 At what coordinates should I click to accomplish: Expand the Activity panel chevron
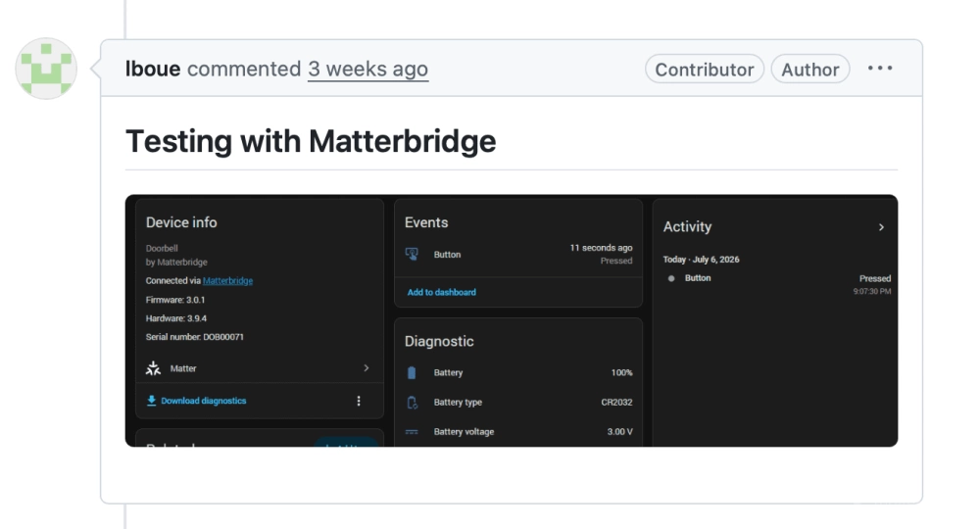pyautogui.click(x=881, y=227)
